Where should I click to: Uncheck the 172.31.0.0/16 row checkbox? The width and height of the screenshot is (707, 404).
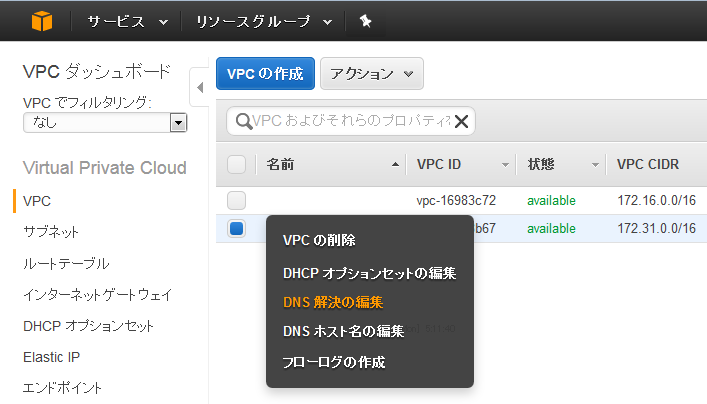click(x=236, y=228)
